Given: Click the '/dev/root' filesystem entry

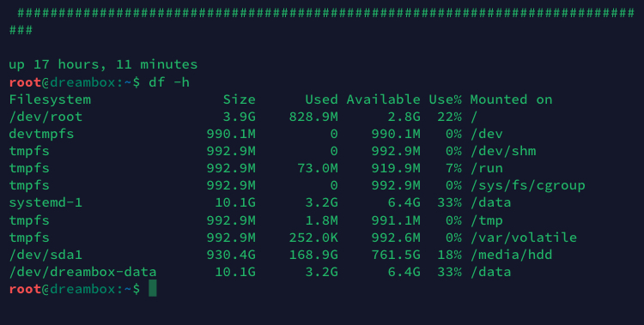Looking at the screenshot, I should pos(46,117).
